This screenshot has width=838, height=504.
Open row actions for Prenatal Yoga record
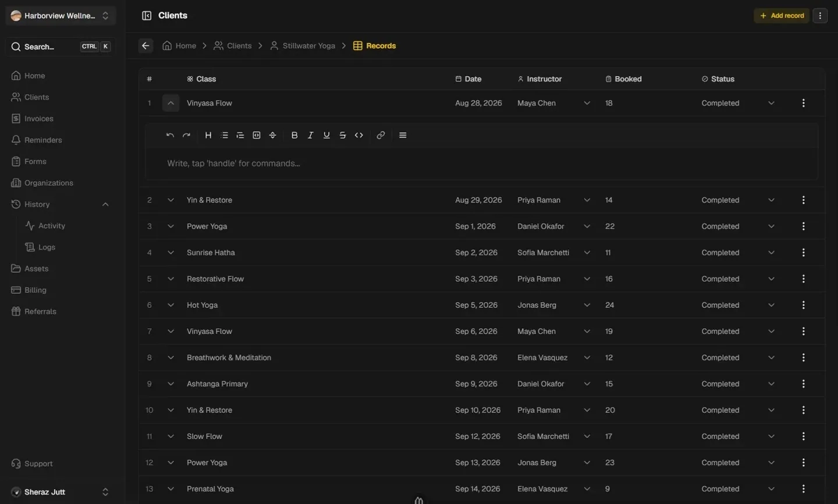coord(804,489)
